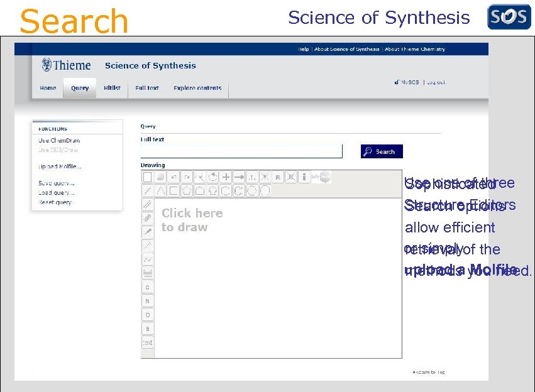Viewport: 535px width, 392px height.
Task: Open the Explore contents tab
Action: coord(197,88)
